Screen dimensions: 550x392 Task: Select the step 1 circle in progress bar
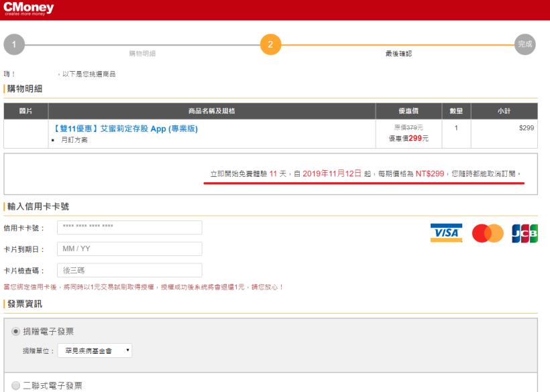point(14,44)
